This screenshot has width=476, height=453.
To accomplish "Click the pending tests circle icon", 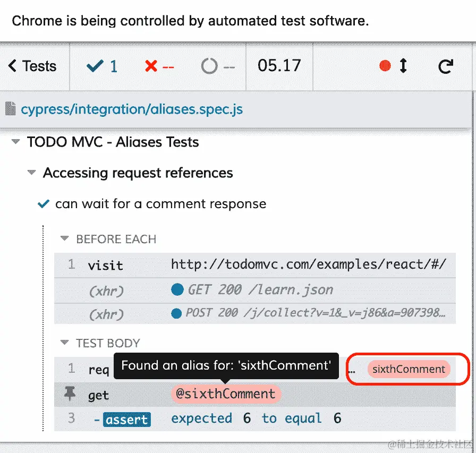I will (209, 66).
